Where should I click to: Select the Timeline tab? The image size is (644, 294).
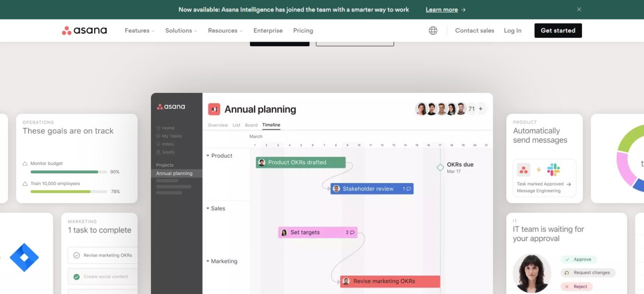[271, 125]
